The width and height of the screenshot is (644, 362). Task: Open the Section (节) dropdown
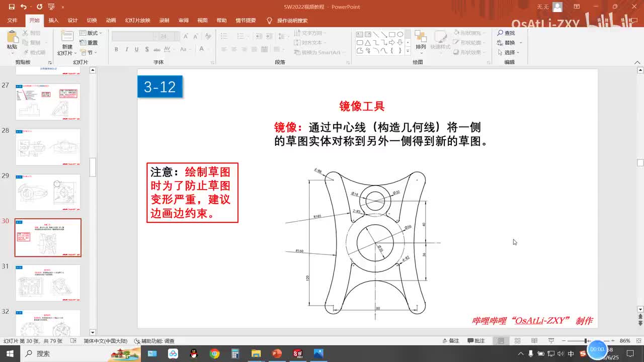click(89, 52)
